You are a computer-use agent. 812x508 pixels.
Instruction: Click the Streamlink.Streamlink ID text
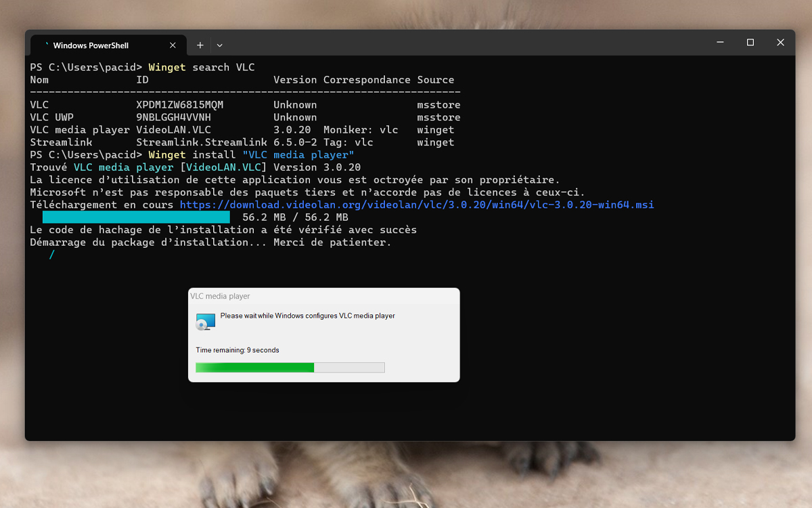click(x=202, y=142)
